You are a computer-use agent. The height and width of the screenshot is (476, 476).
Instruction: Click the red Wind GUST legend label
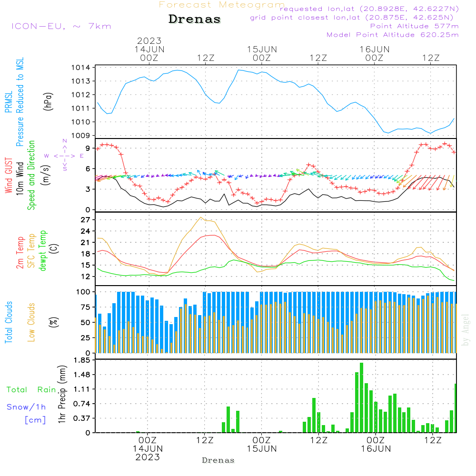coord(9,175)
